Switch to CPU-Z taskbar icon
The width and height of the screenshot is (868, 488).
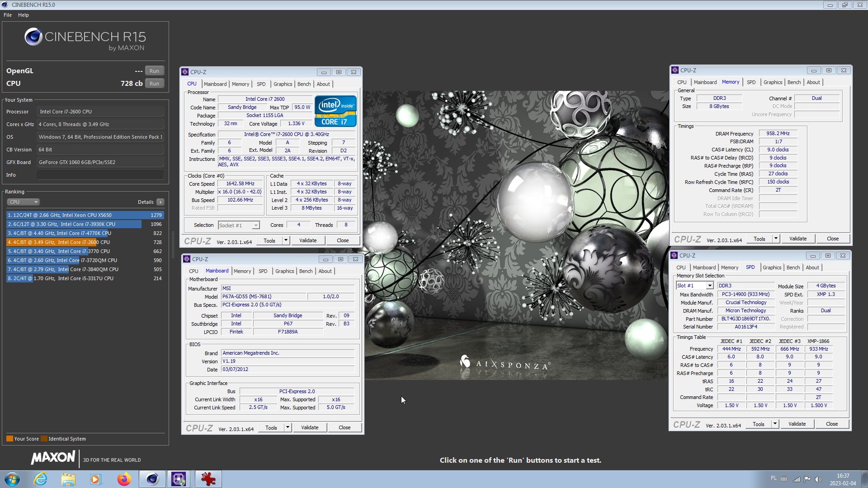pos(179,479)
